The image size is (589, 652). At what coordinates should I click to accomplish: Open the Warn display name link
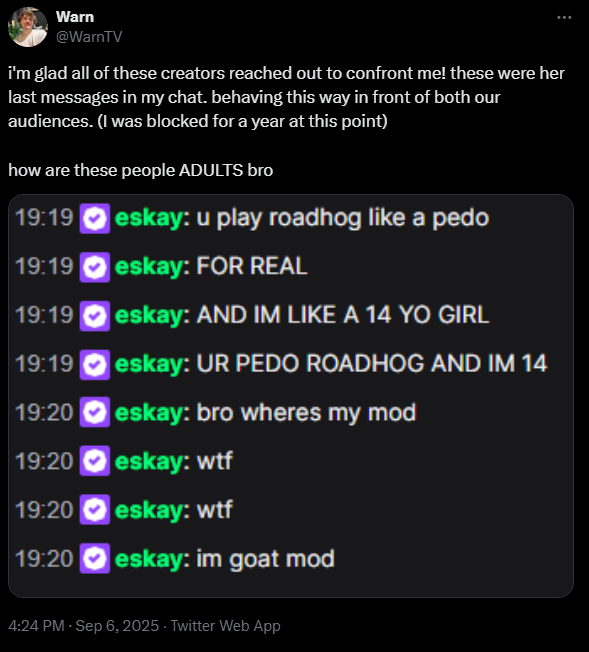pos(75,17)
